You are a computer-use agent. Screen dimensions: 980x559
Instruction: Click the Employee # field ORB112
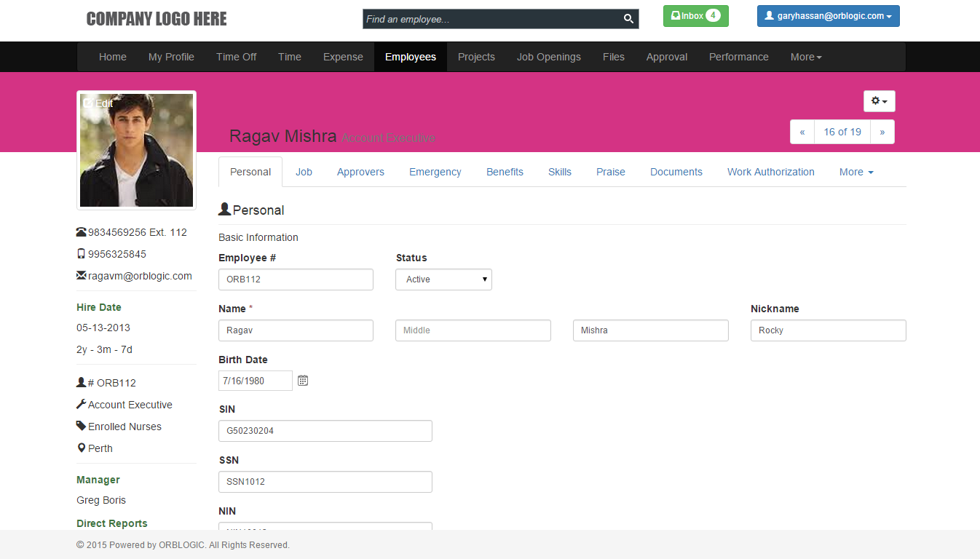[296, 279]
